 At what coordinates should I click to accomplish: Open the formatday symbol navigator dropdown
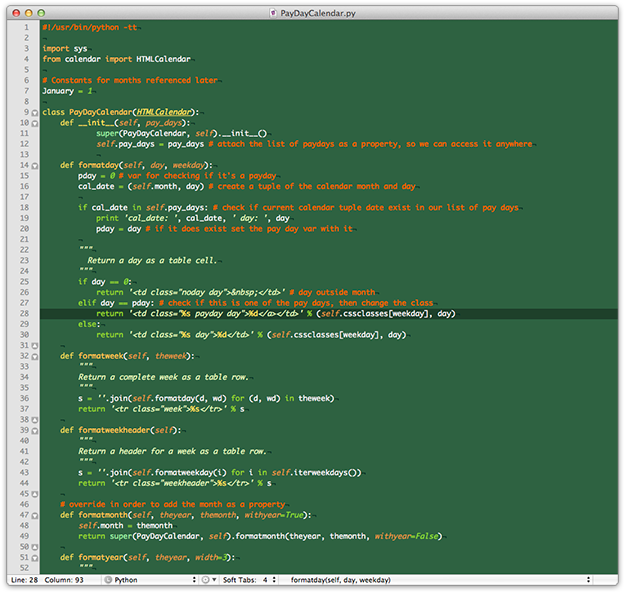point(440,580)
